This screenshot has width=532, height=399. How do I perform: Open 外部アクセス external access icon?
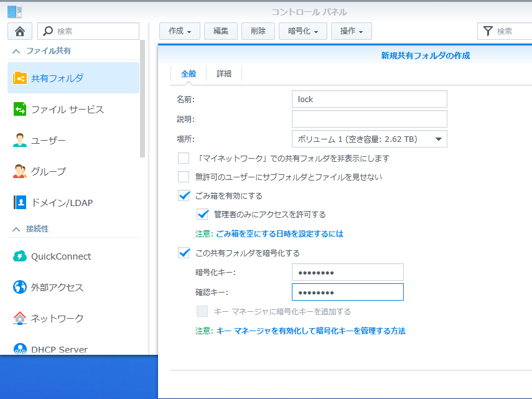[x=20, y=288]
